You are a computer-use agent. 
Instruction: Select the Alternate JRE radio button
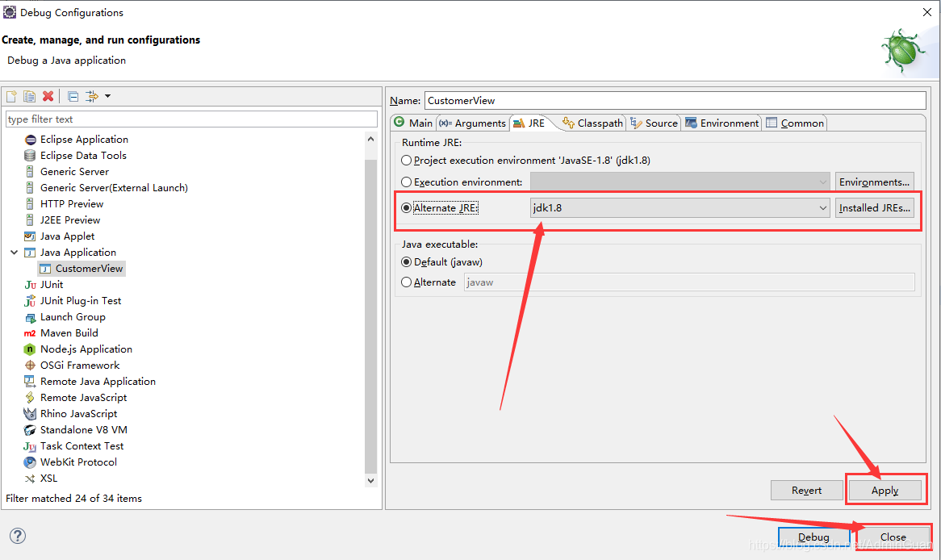pyautogui.click(x=406, y=208)
